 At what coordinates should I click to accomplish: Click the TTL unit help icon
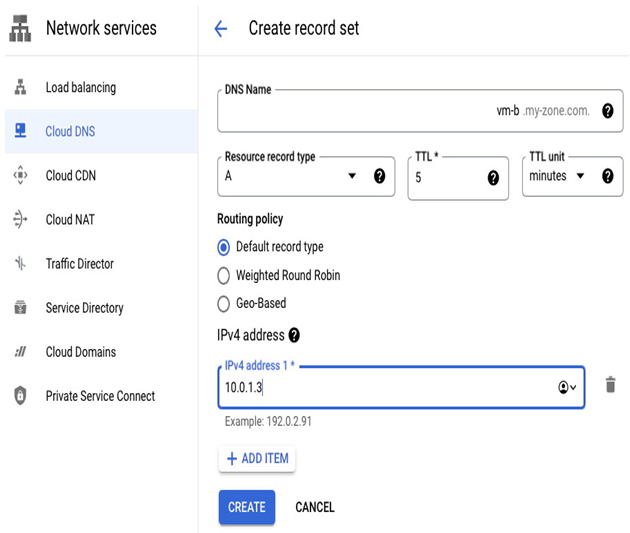coord(608,176)
